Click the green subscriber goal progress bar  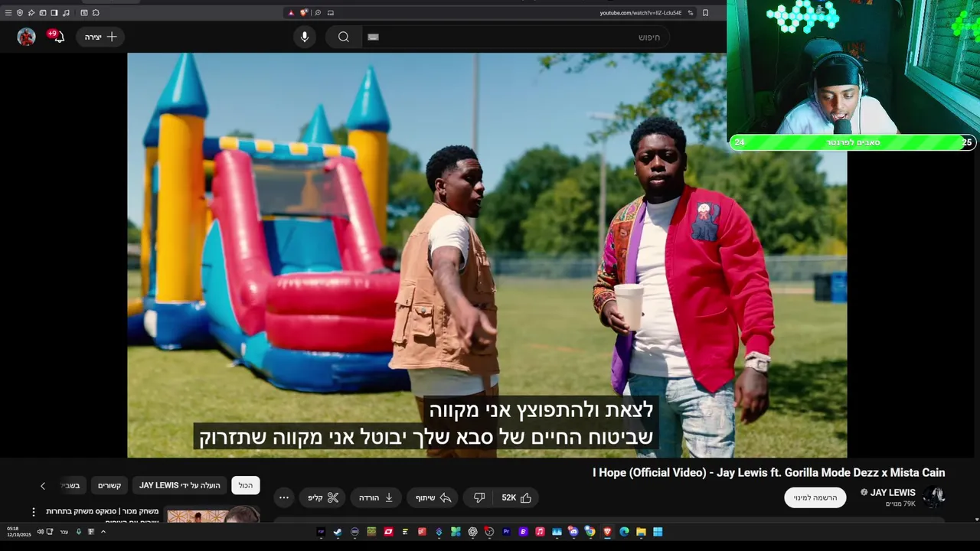click(853, 142)
